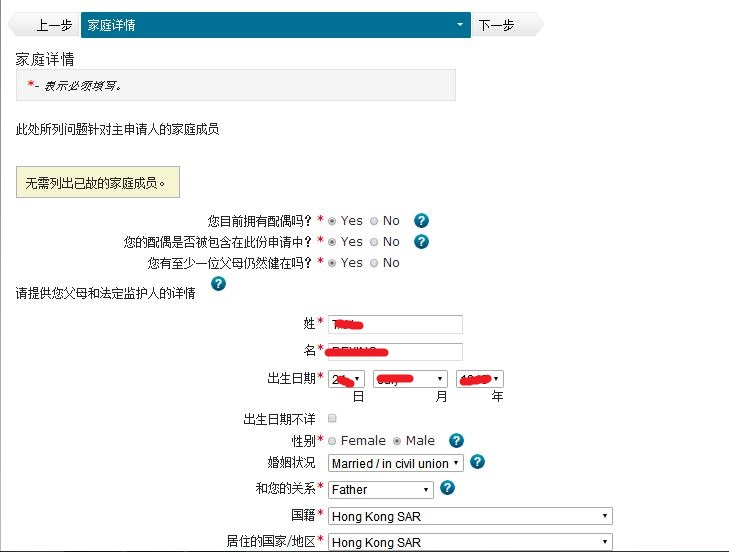This screenshot has width=729, height=552.
Task: Open help icon next to marital status dropdown
Action: 477,462
